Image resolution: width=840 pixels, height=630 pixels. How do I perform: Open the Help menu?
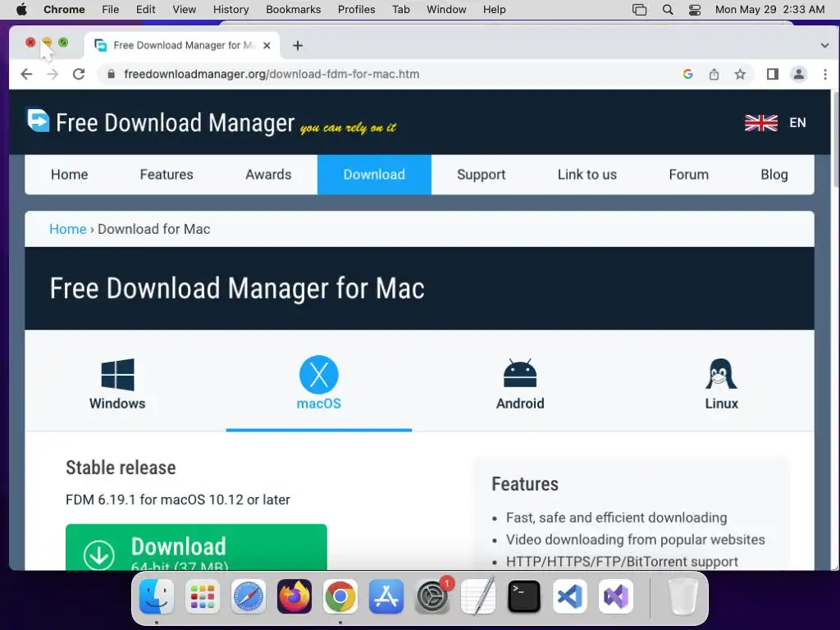pos(494,10)
